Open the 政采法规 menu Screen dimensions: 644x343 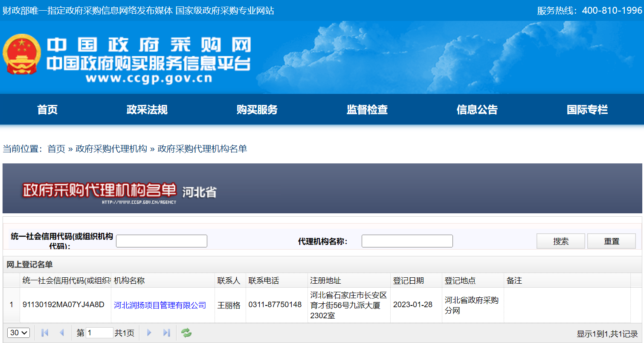pos(146,110)
